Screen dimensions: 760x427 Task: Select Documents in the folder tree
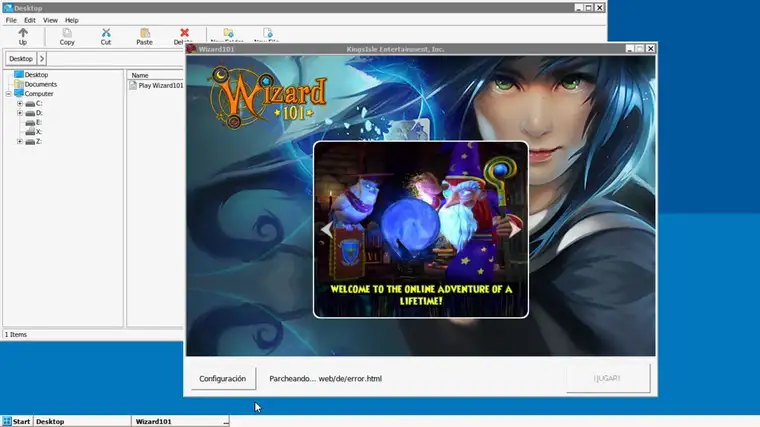[x=41, y=84]
